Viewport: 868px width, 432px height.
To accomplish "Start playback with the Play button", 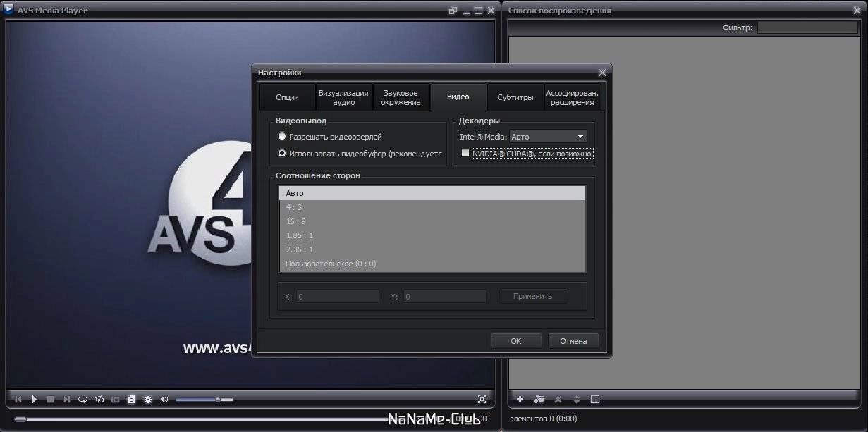I will coord(34,400).
